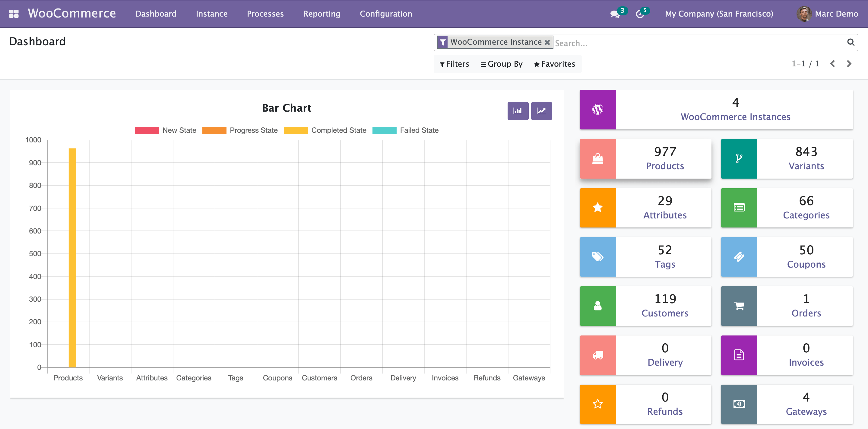
Task: Open the Reporting menu
Action: (x=322, y=14)
